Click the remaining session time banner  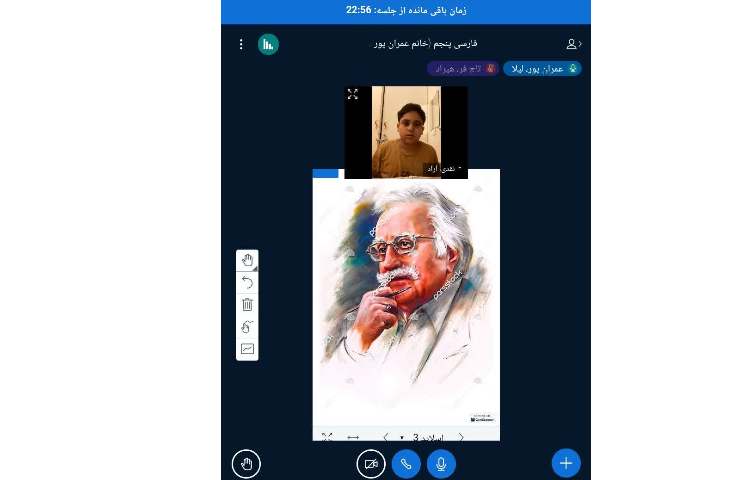406,11
